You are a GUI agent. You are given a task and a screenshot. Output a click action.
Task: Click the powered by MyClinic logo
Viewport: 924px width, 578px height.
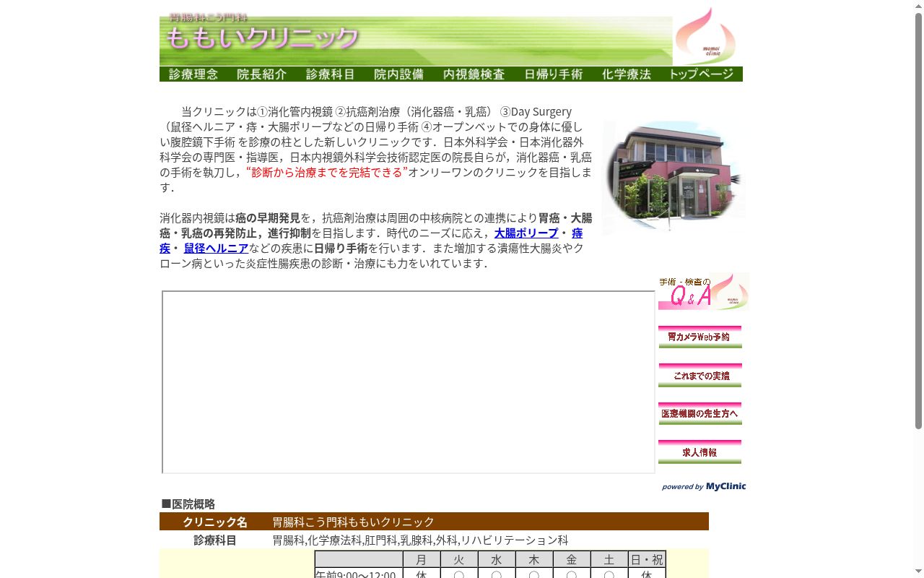pos(704,486)
